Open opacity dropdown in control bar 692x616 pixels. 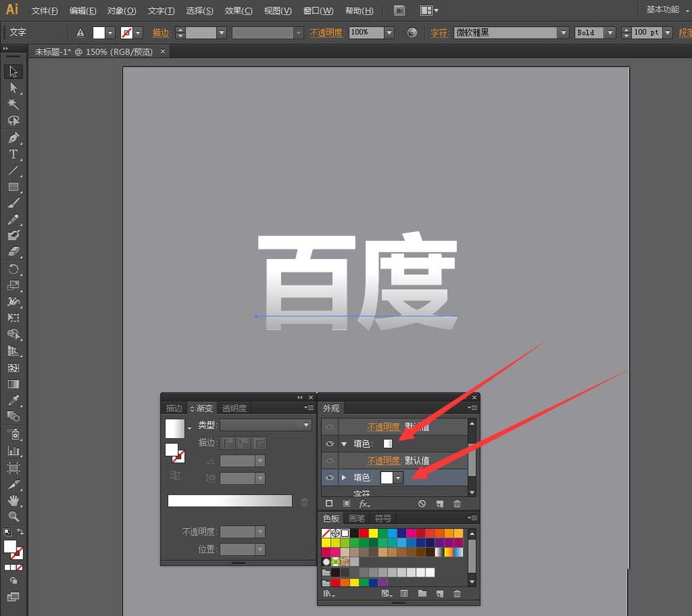click(389, 33)
